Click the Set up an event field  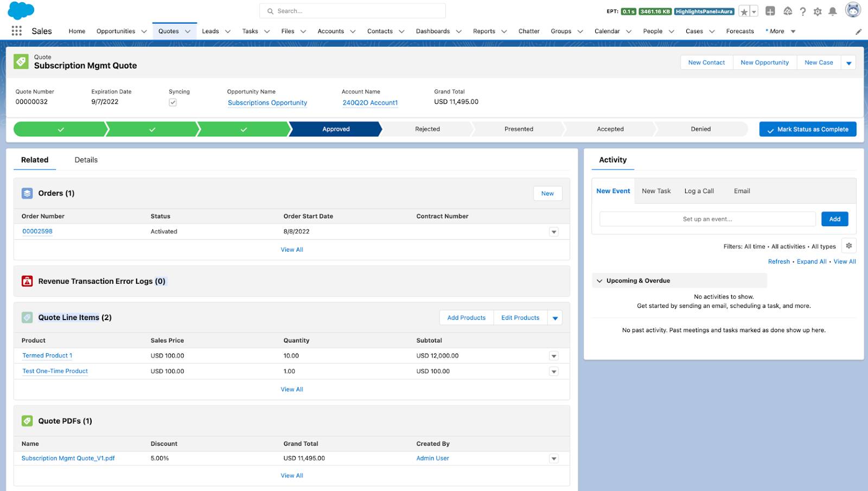pos(707,219)
